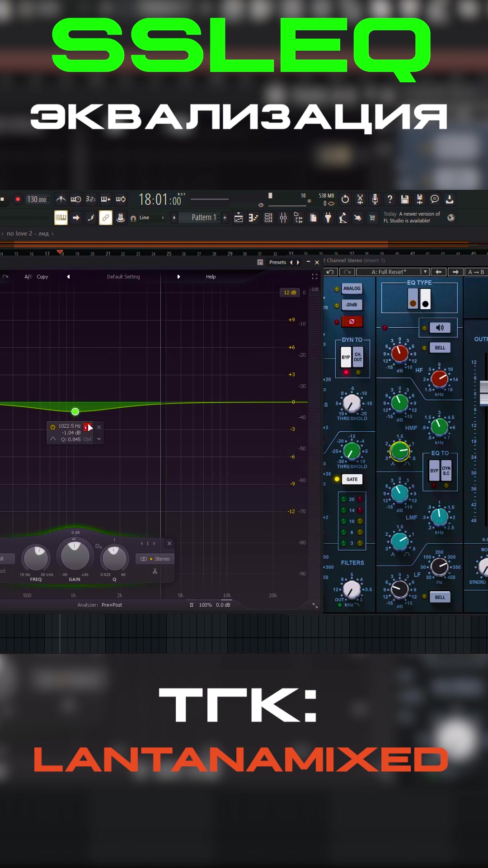Expand the arrow left of Pattern 1
Screen dimensions: 488x868
174,217
